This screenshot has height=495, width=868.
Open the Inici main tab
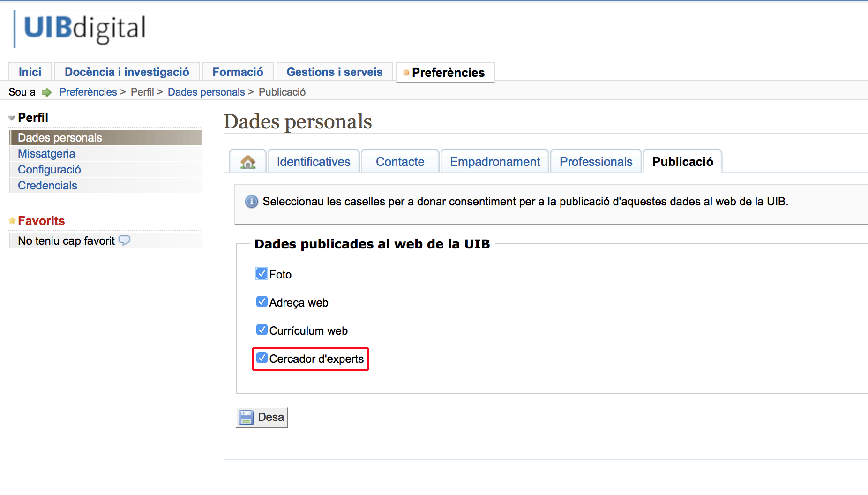pos(30,72)
